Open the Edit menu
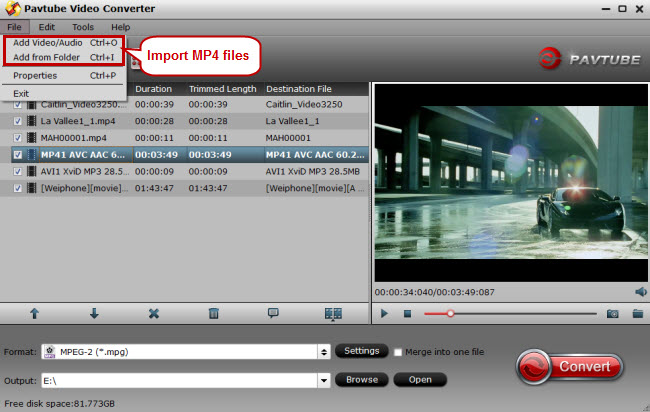 [x=46, y=27]
